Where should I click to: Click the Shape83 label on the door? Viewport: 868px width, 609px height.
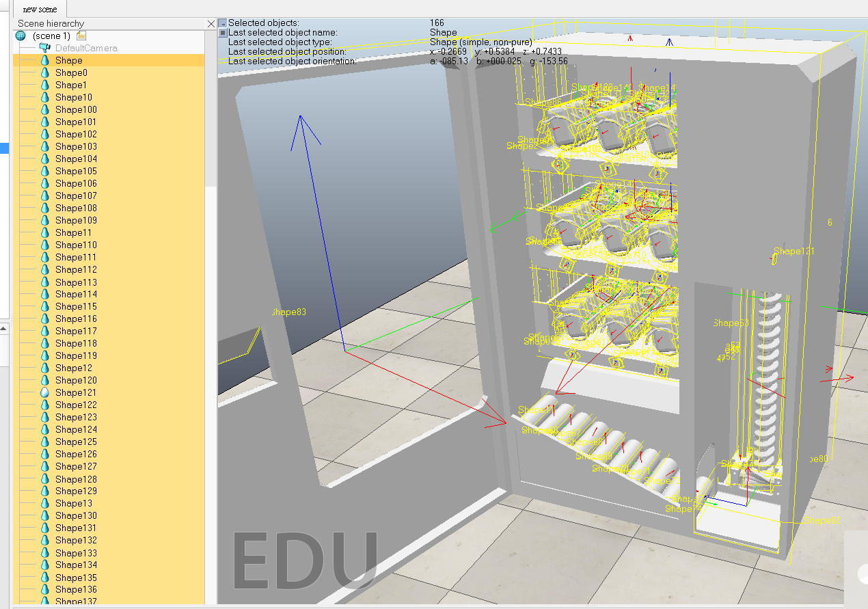pyautogui.click(x=288, y=312)
